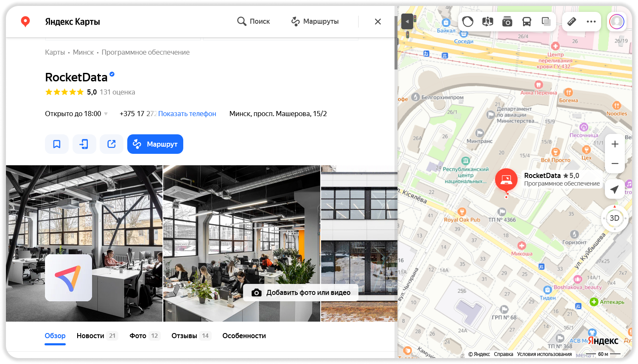638x364 pixels.
Task: Click the send-to-phone icon button
Action: point(84,144)
